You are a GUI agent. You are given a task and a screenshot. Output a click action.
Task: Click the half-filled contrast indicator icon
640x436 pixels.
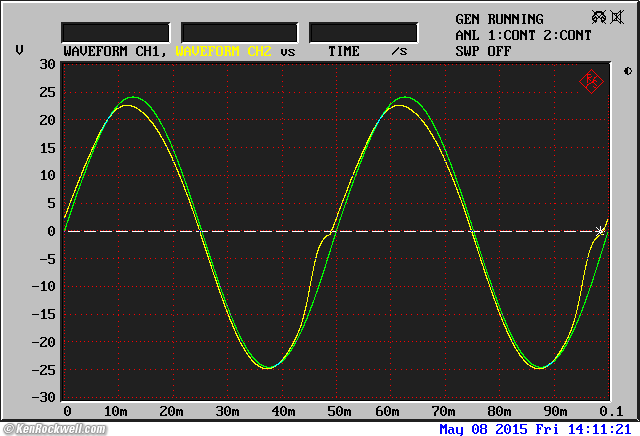628,71
